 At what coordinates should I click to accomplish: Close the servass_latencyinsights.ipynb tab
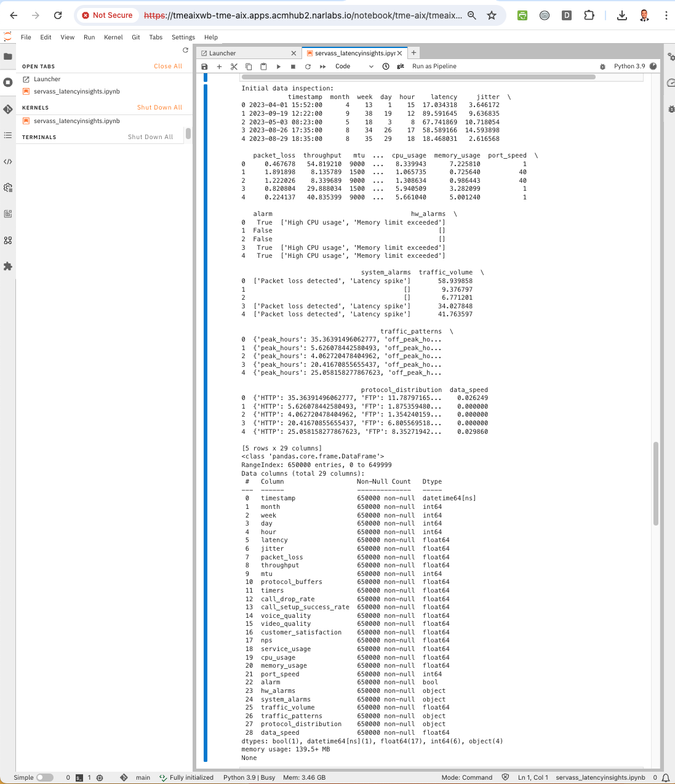coord(399,54)
